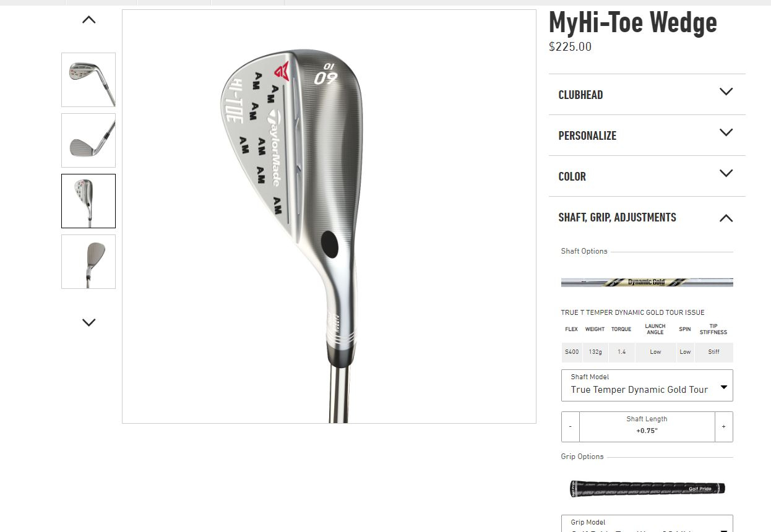Open the Grip Model dropdown
771x532 pixels.
point(647,523)
